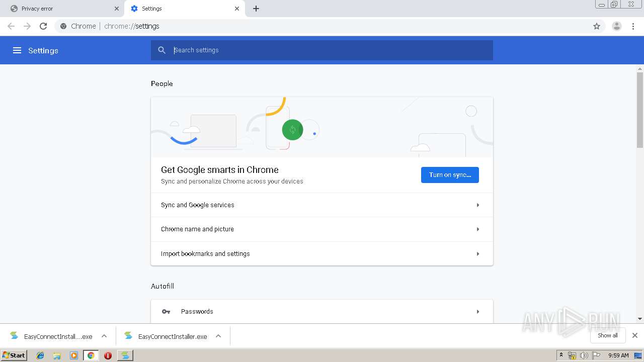644x362 pixels.
Task: Click the Search settings field
Action: coord(322,50)
